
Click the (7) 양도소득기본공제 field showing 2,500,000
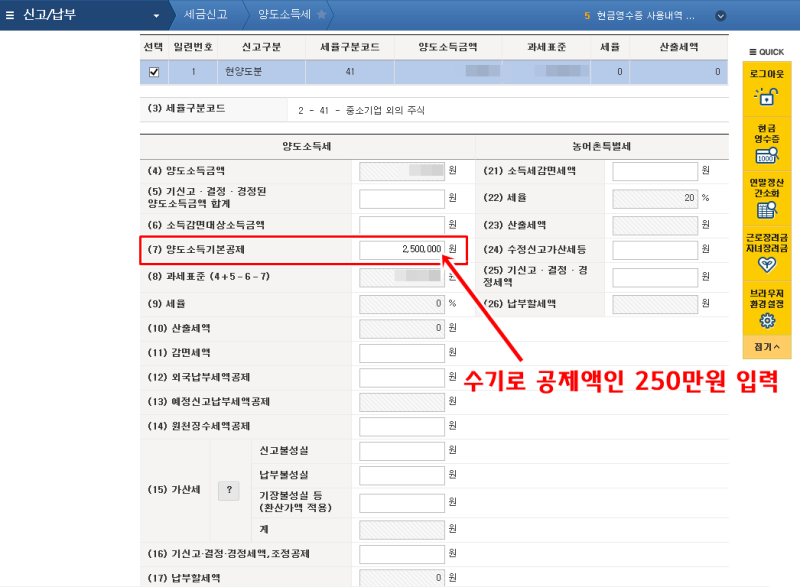402,249
